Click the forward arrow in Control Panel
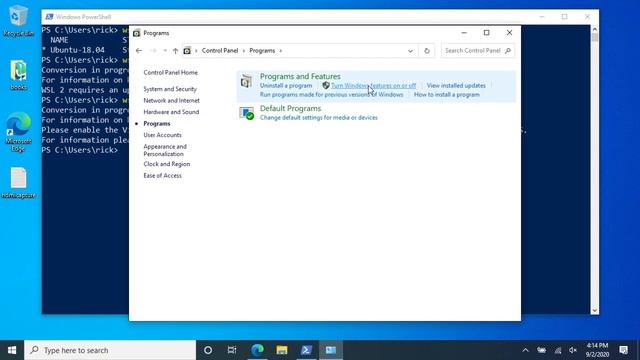This screenshot has width=640, height=360. [x=153, y=51]
